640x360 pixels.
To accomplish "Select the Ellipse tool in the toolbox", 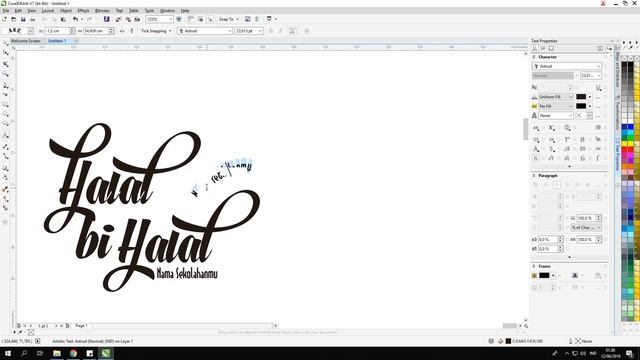I will point(5,114).
